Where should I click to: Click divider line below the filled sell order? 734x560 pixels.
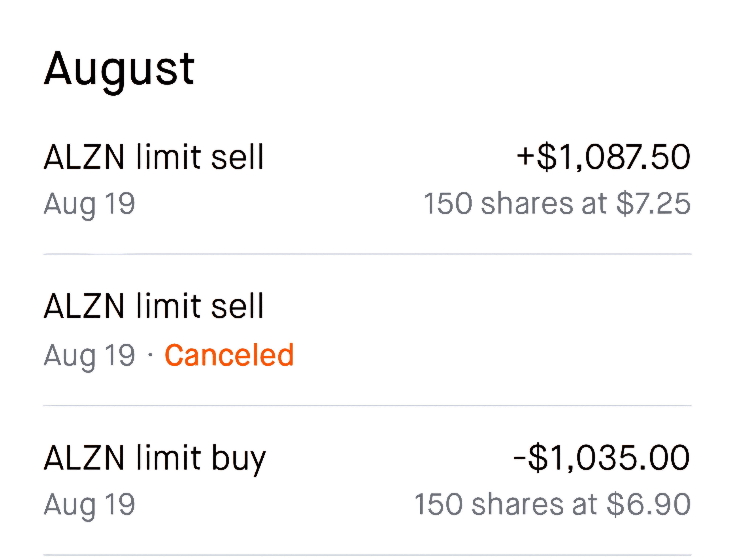click(366, 254)
